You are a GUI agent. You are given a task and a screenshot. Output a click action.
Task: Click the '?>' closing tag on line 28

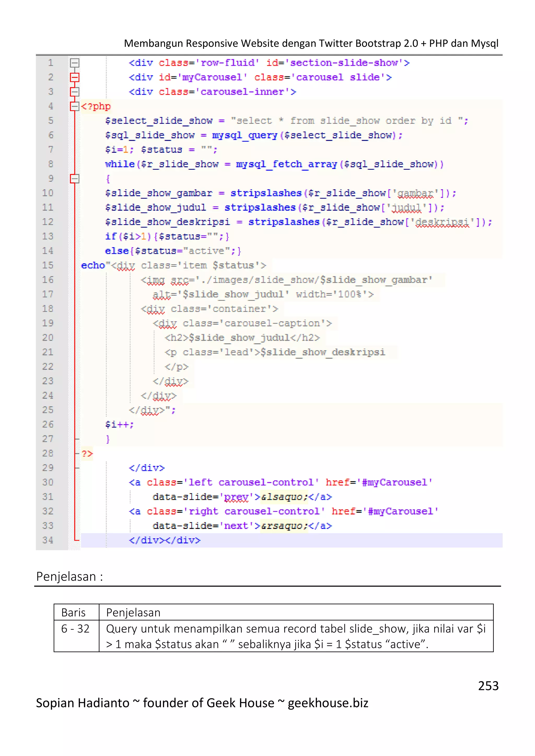87,453
